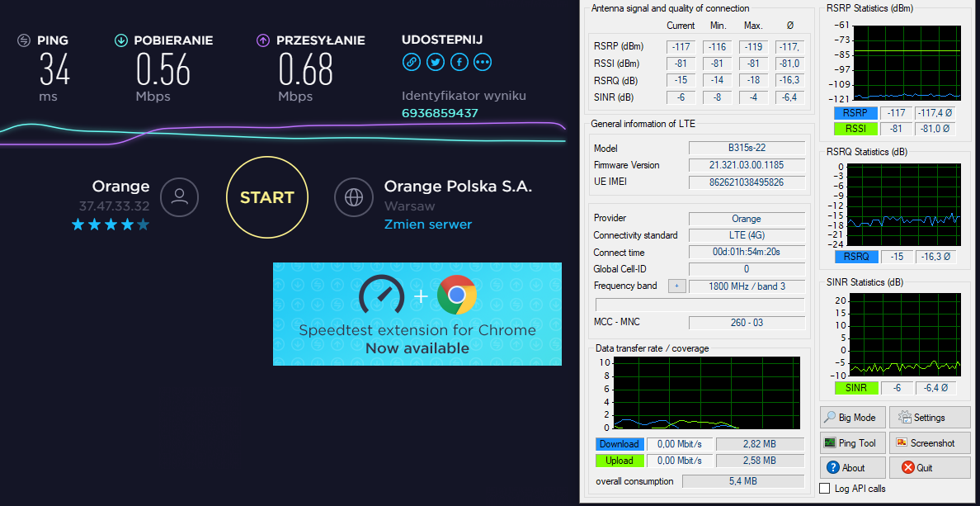
Task: Click the share link icon under Udostepnij
Action: (x=411, y=62)
